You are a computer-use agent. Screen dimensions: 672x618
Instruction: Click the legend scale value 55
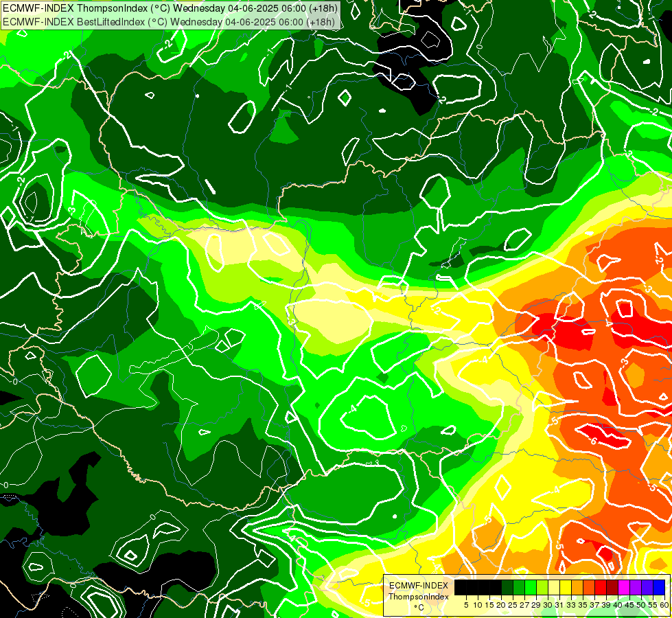(x=653, y=605)
